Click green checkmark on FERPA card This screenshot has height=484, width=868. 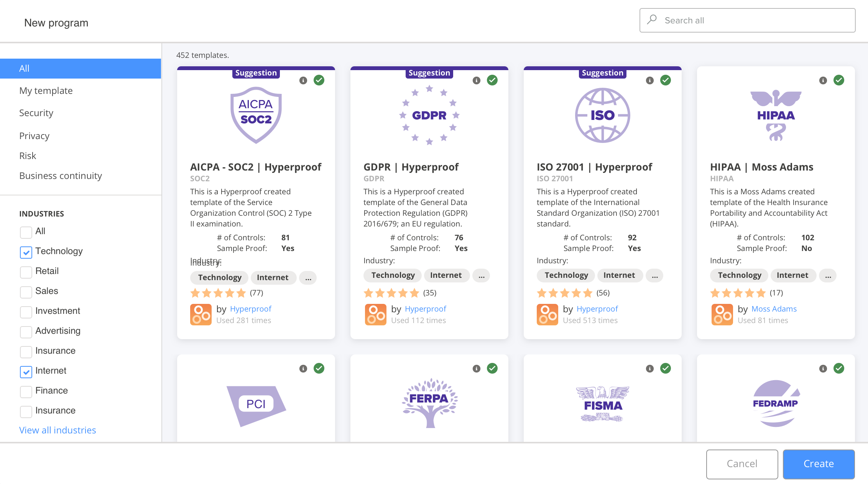coord(492,368)
